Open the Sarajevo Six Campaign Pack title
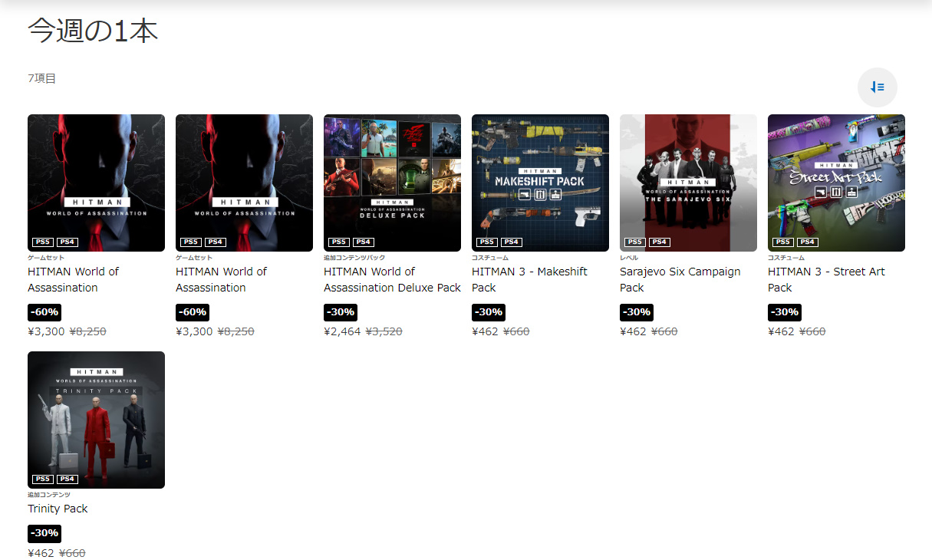The height and width of the screenshot is (560, 932). pos(680,279)
